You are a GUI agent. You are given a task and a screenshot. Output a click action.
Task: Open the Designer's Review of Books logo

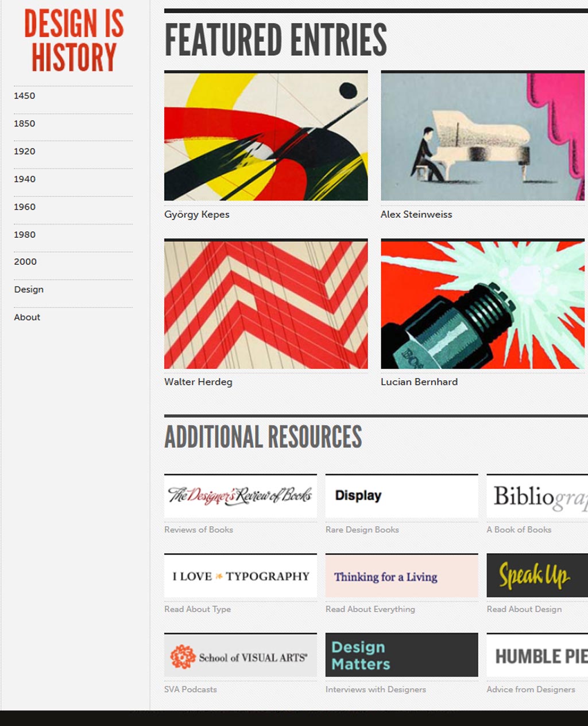click(x=240, y=496)
